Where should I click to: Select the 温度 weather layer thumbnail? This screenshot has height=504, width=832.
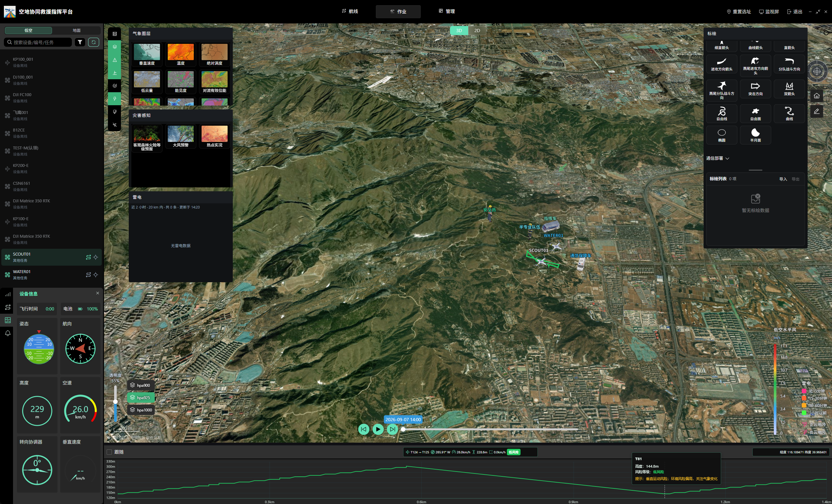coord(181,54)
